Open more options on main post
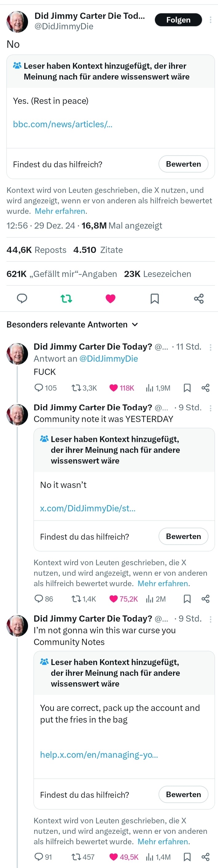This screenshot has width=218, height=868. [x=211, y=20]
